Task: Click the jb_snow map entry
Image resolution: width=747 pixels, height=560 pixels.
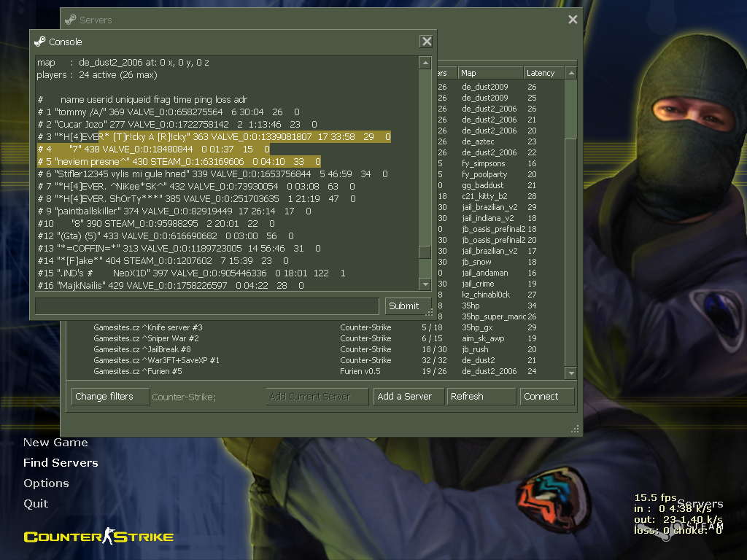Action: (x=476, y=262)
